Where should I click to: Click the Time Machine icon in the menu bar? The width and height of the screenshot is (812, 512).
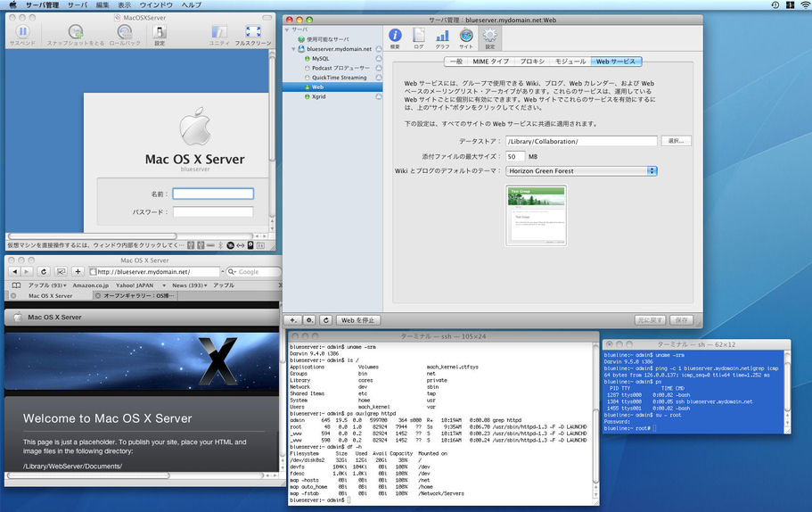(775, 4)
